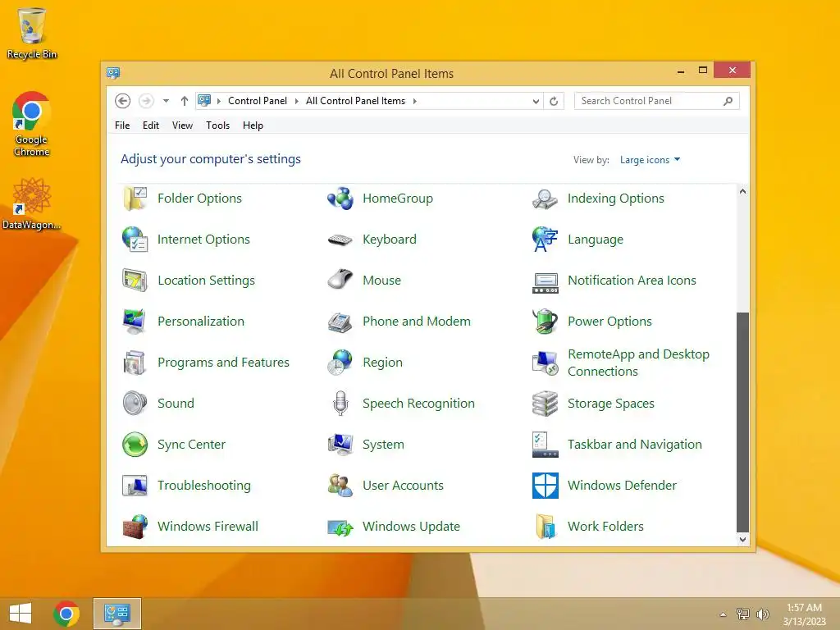Show hidden icons in system tray
Screen dimensions: 840x630
(723, 614)
